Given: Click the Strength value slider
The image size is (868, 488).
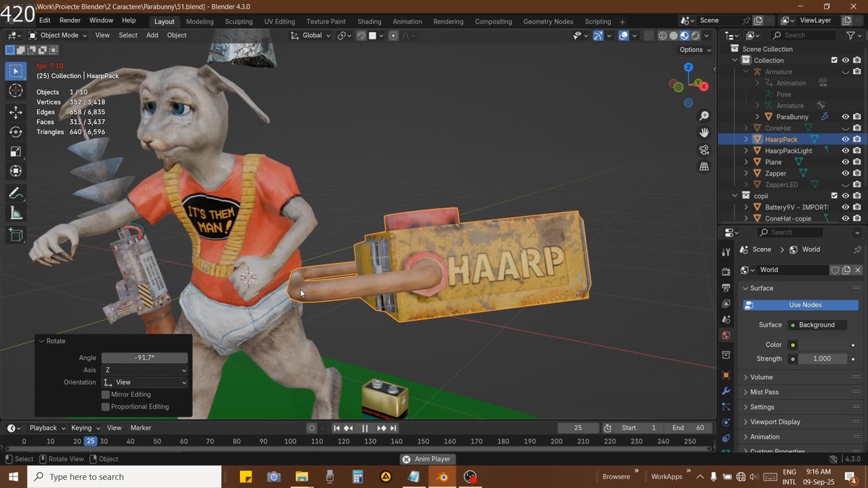Looking at the screenshot, I should pyautogui.click(x=821, y=359).
